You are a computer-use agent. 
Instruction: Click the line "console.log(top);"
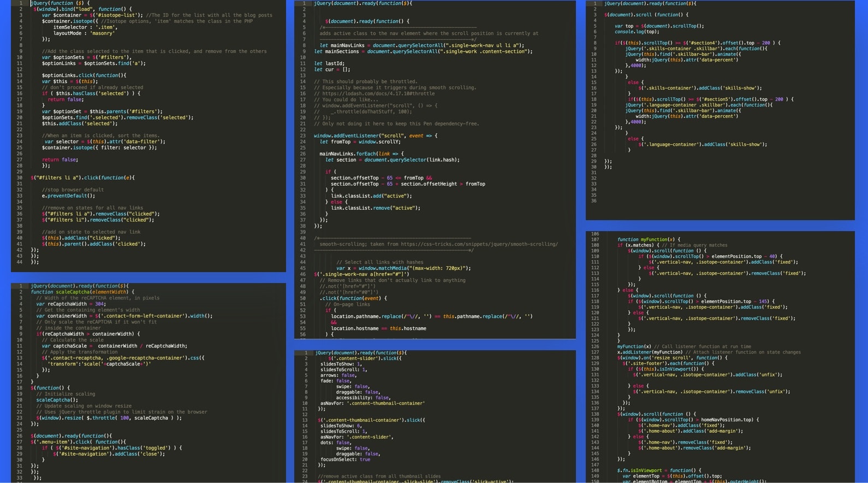tap(637, 32)
